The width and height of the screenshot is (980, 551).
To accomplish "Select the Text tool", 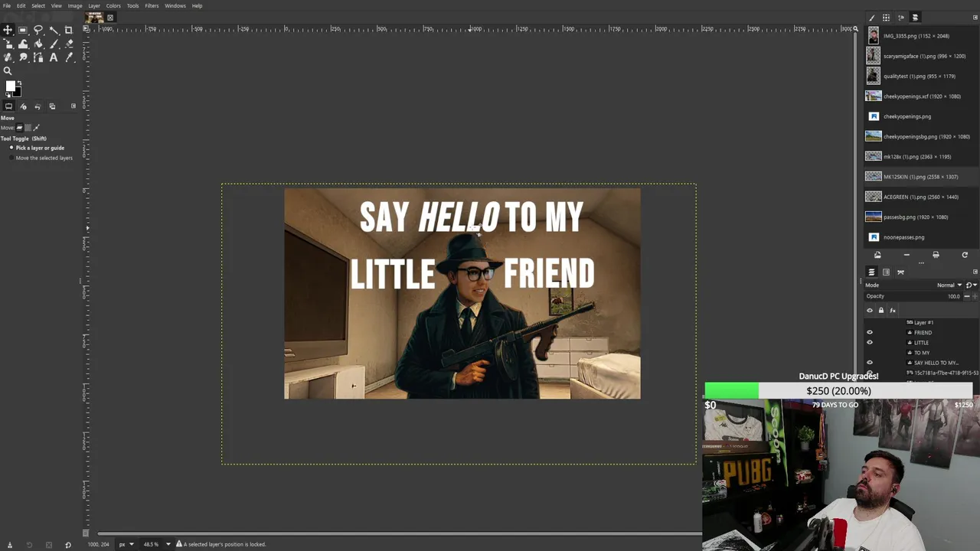I will pos(54,57).
